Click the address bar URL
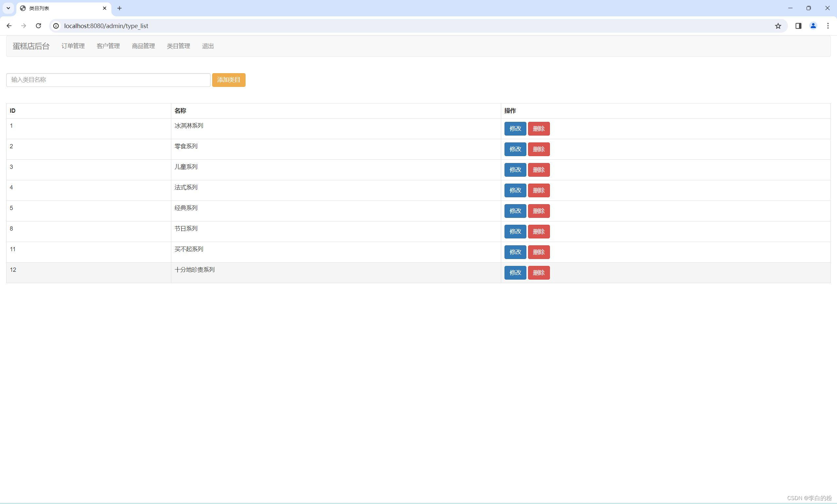 (106, 26)
